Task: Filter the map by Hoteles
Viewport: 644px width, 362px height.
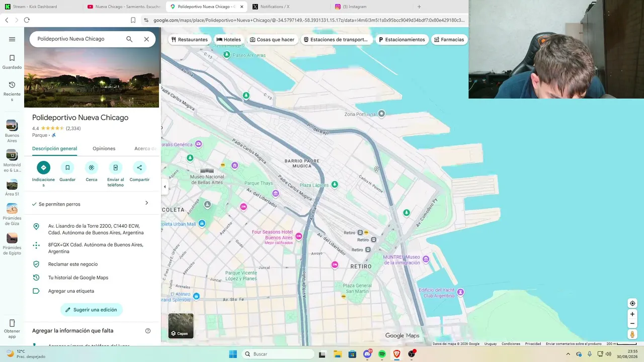Action: pyautogui.click(x=229, y=40)
